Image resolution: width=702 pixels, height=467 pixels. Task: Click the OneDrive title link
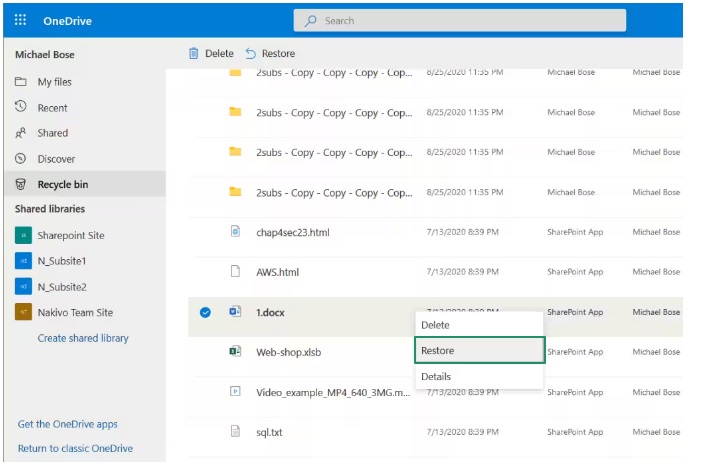click(67, 21)
